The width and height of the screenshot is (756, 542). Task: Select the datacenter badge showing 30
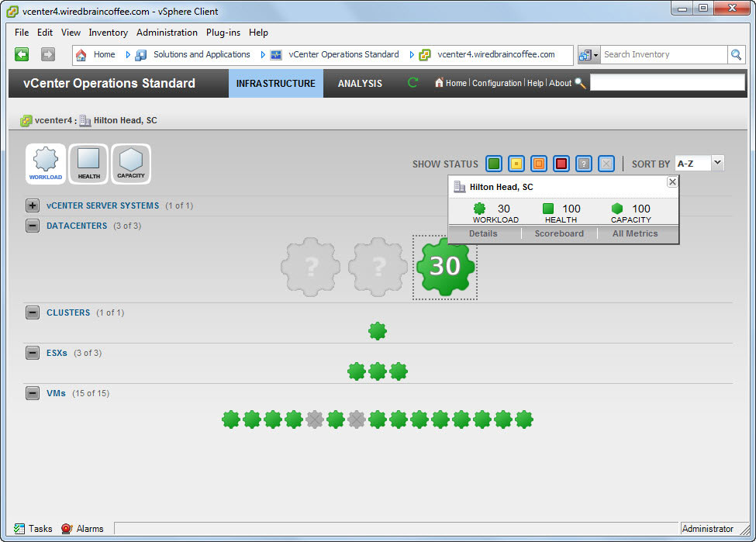(x=445, y=267)
